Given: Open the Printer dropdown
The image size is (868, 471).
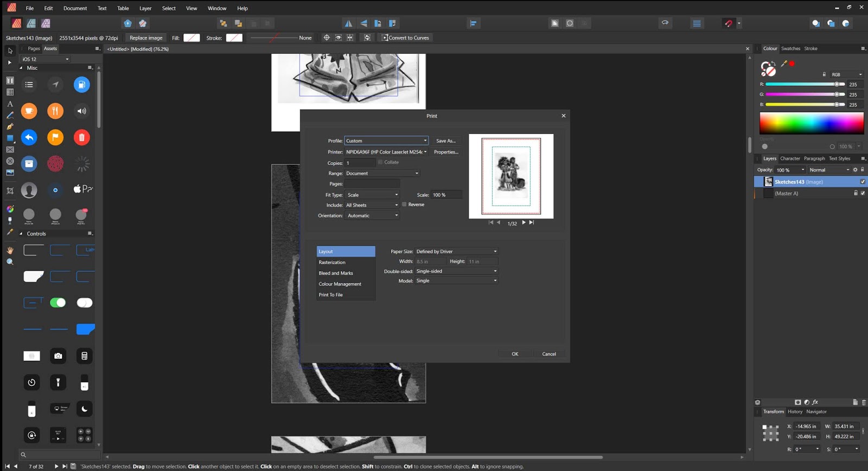Looking at the screenshot, I should click(386, 152).
